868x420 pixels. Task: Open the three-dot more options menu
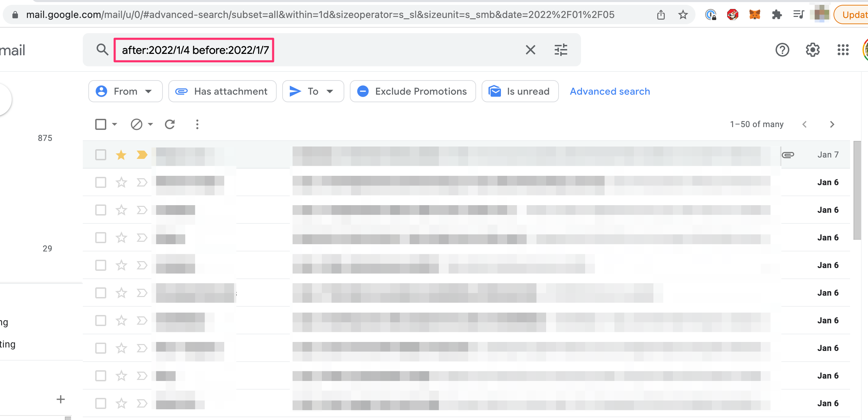[197, 124]
